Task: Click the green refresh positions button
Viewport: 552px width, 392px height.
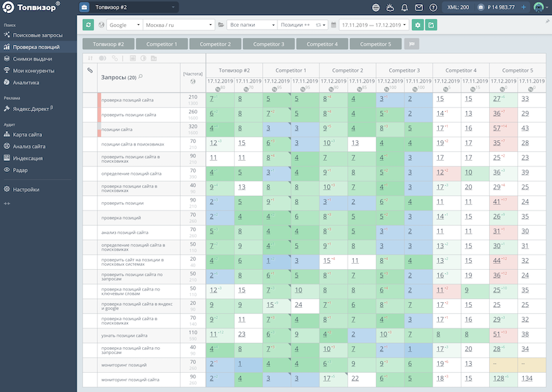Action: (88, 25)
